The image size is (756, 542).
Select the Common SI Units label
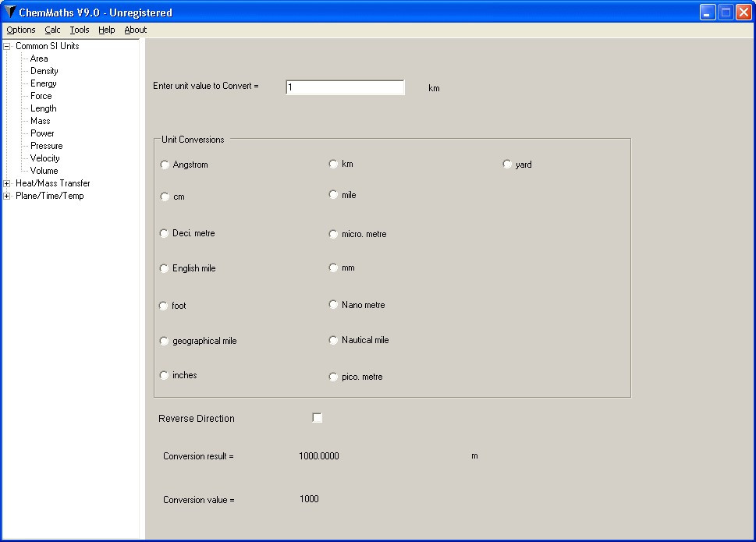click(48, 46)
